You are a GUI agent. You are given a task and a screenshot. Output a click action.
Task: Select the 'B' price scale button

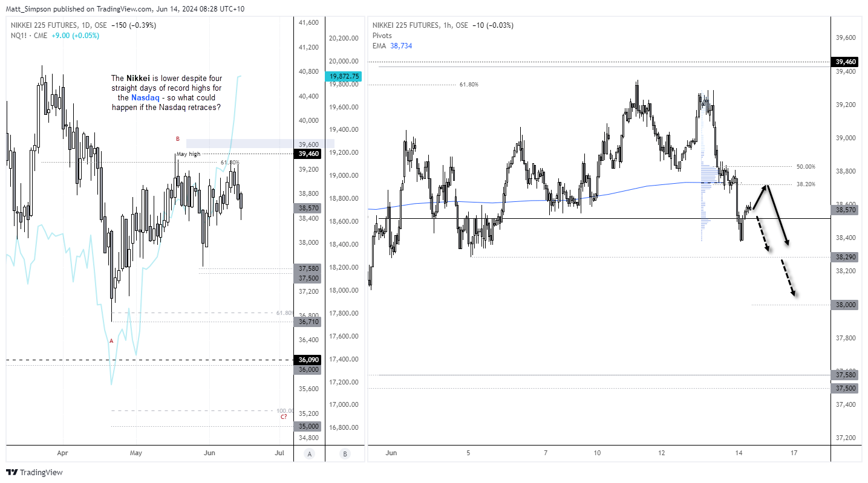(x=345, y=454)
